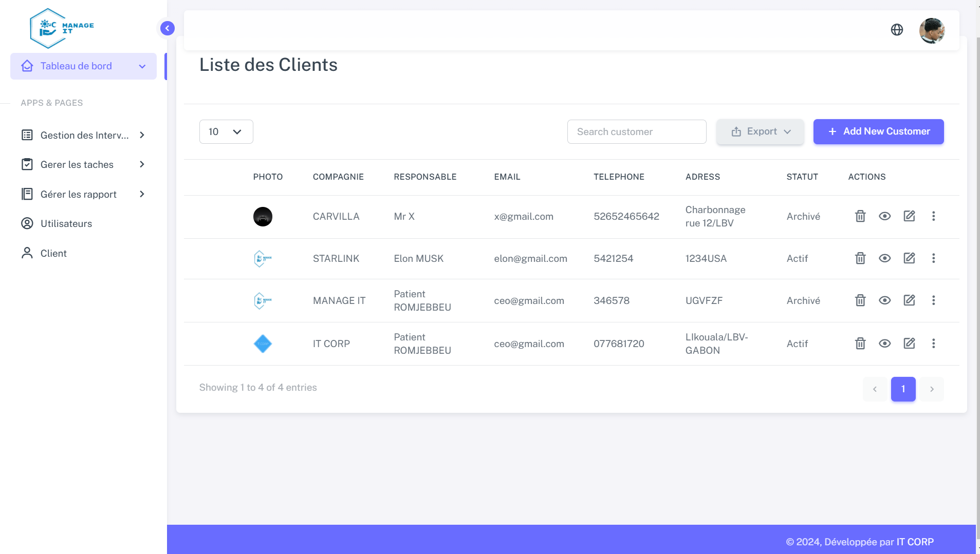Click Add New Customer button
Image resolution: width=980 pixels, height=554 pixels.
coord(878,132)
